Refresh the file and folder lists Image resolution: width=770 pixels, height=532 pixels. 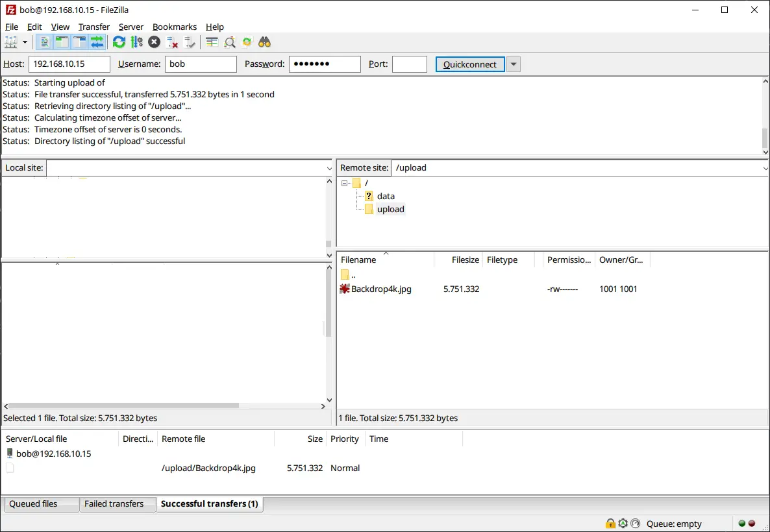click(x=119, y=42)
